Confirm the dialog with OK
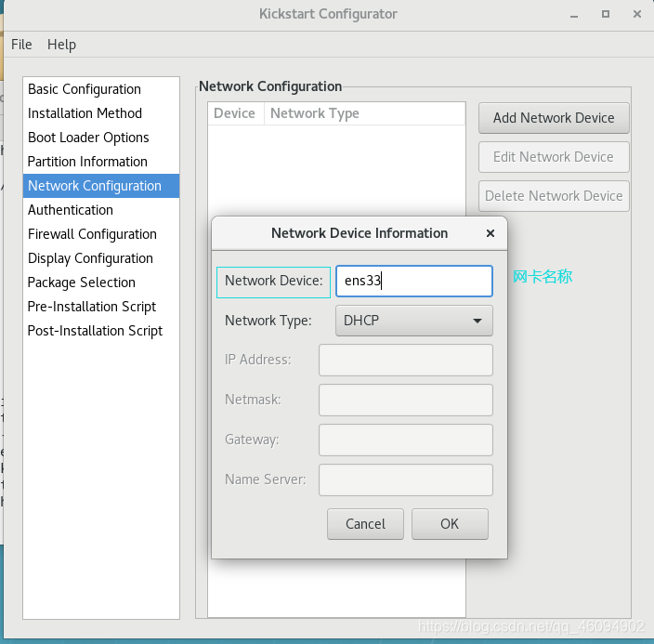 (x=450, y=524)
